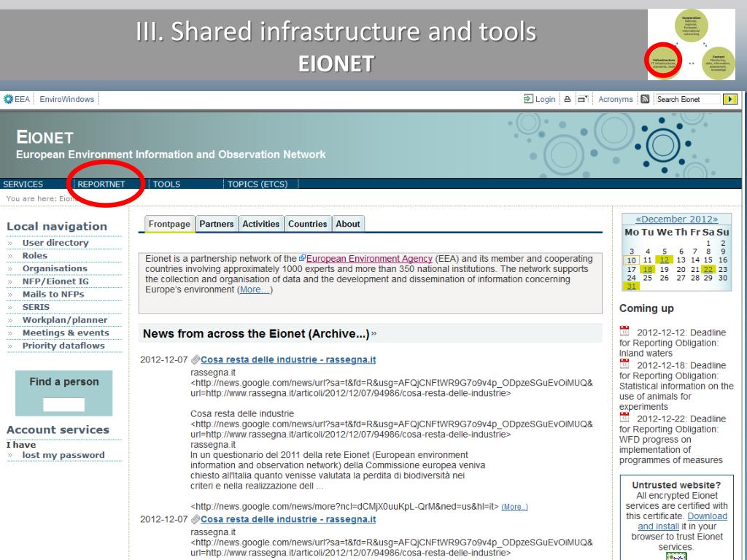This screenshot has width=747, height=560.
Task: Select December 31 in the calendar
Action: coord(631,286)
